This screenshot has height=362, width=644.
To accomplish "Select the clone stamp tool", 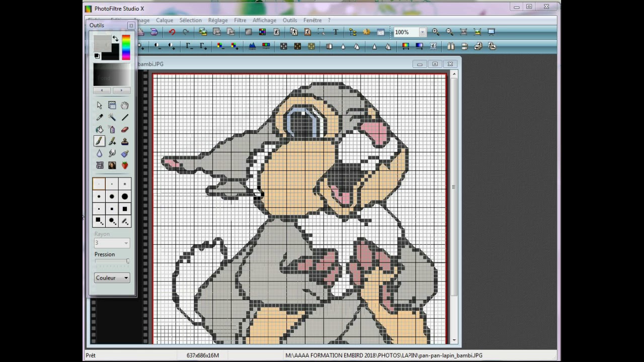I will 124,141.
